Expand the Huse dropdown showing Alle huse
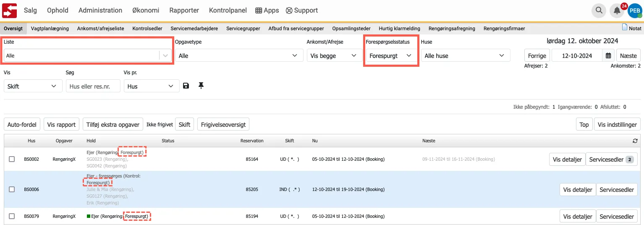The width and height of the screenshot is (644, 225). click(465, 55)
